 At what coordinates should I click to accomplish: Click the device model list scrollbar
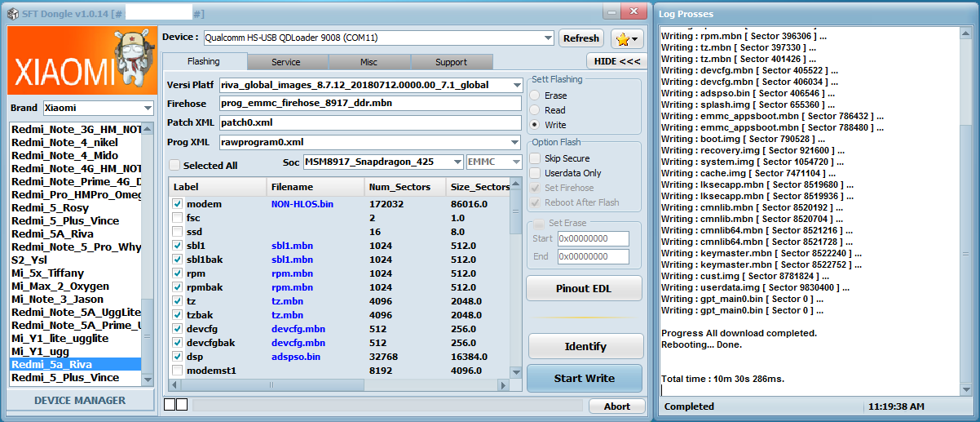(x=148, y=253)
